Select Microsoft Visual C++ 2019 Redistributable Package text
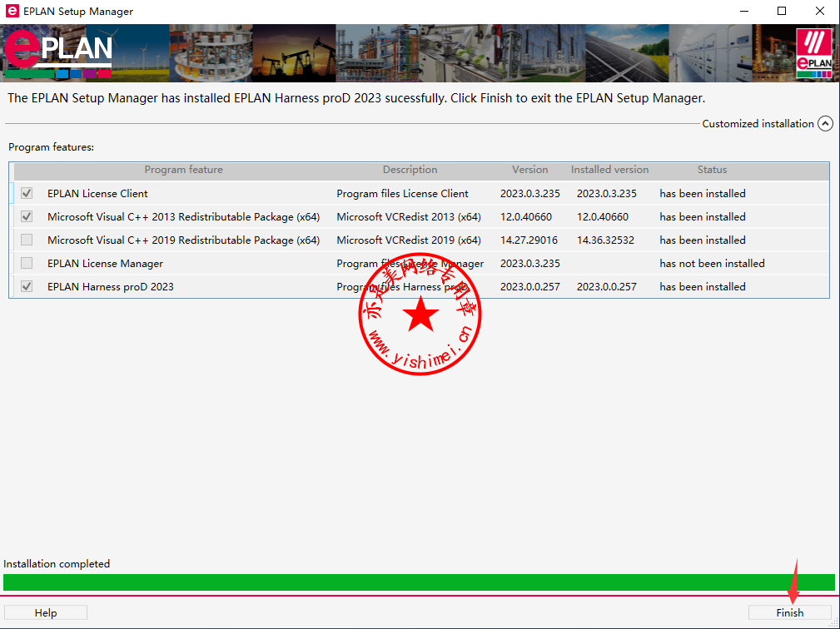 pyautogui.click(x=184, y=240)
